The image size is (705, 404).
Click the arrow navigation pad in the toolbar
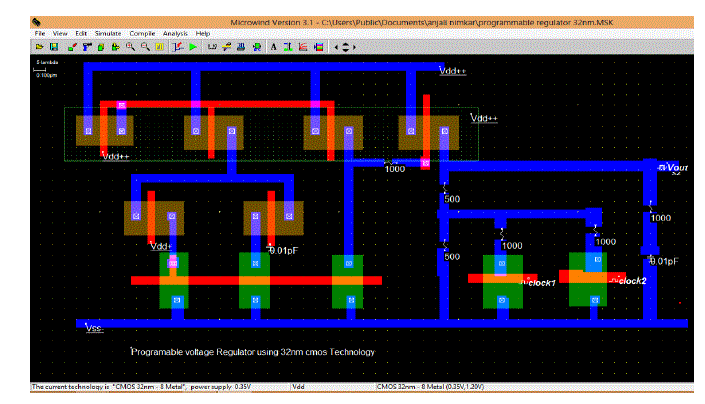pyautogui.click(x=346, y=47)
